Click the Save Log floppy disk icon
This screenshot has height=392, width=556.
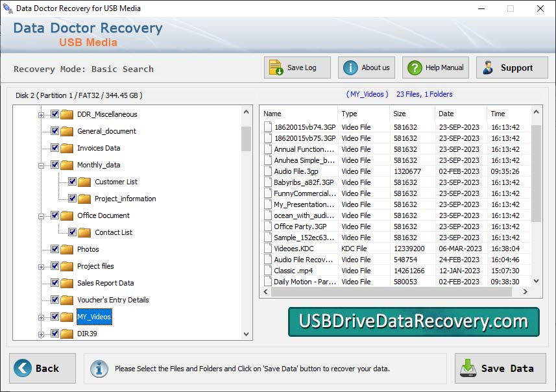tap(276, 67)
